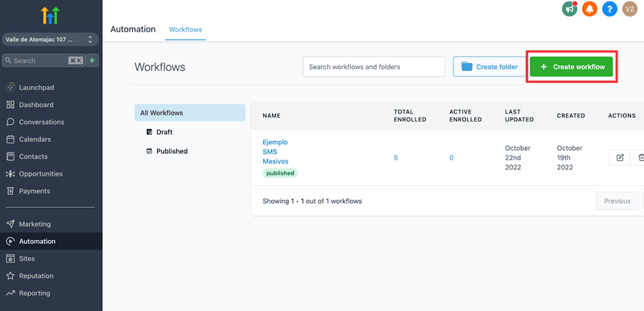644x311 pixels.
Task: Click the Create folder button
Action: tap(489, 67)
